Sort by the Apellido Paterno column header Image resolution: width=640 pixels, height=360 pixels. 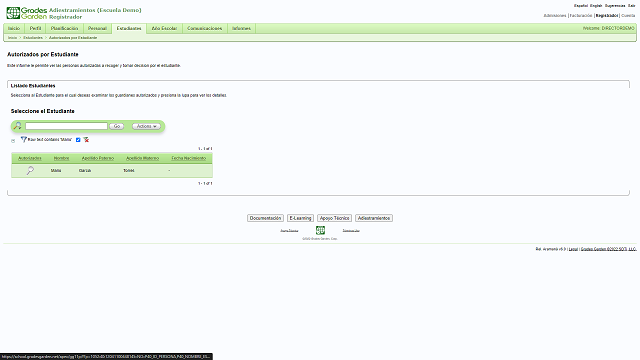click(x=98, y=158)
